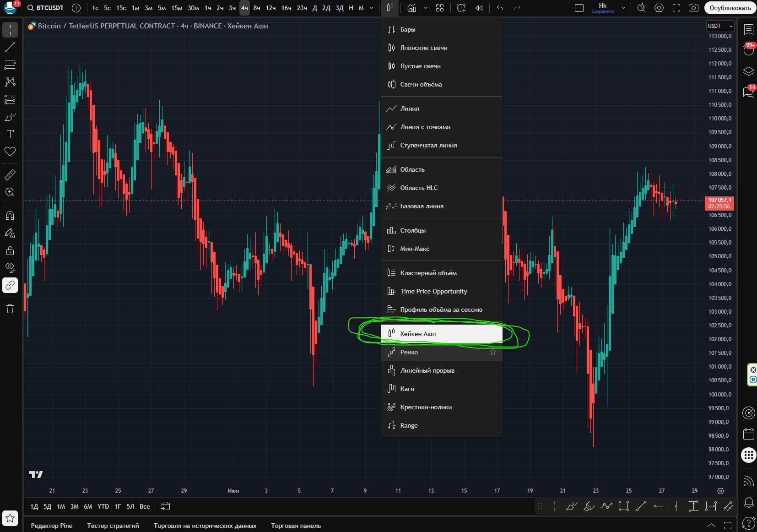Screen dimensions: 757x532
Task: Toggle hide all drawings eye icon
Action: tap(10, 267)
